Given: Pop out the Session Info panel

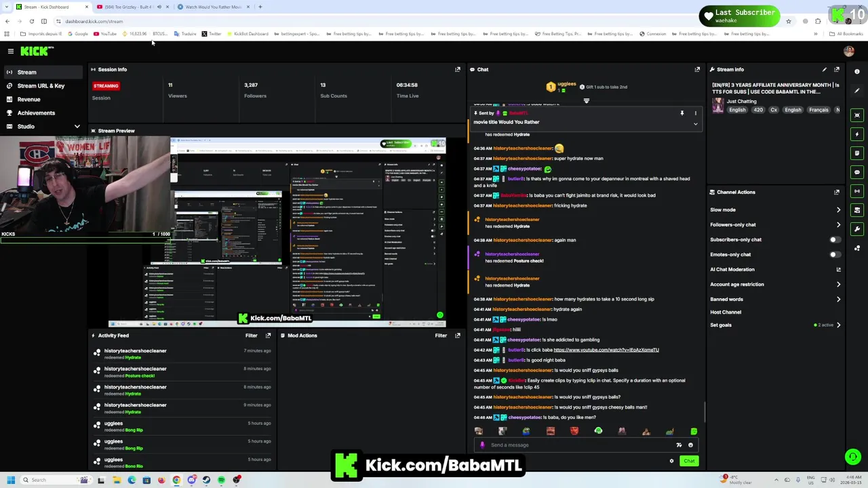Looking at the screenshot, I should click(x=458, y=69).
